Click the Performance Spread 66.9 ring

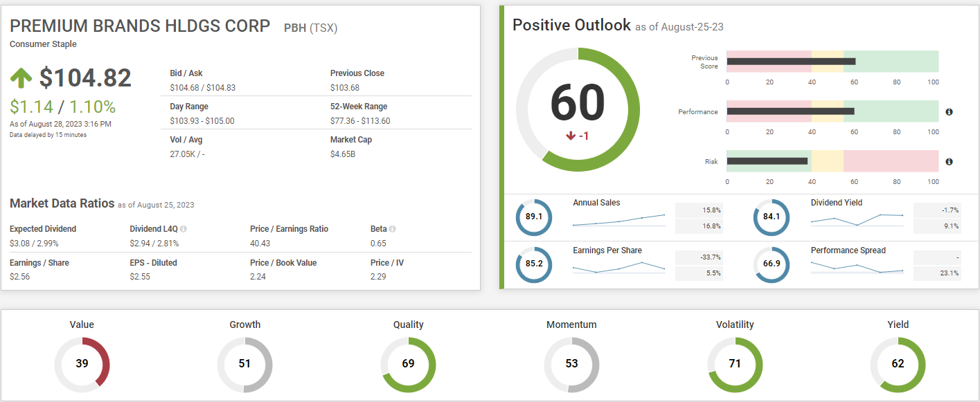[772, 264]
